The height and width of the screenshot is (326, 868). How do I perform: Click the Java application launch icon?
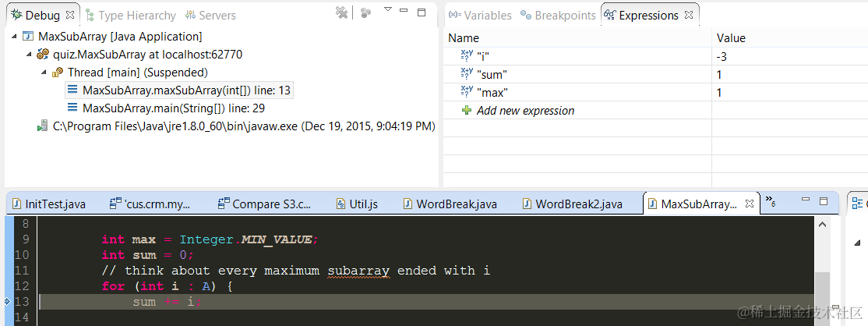coord(28,37)
